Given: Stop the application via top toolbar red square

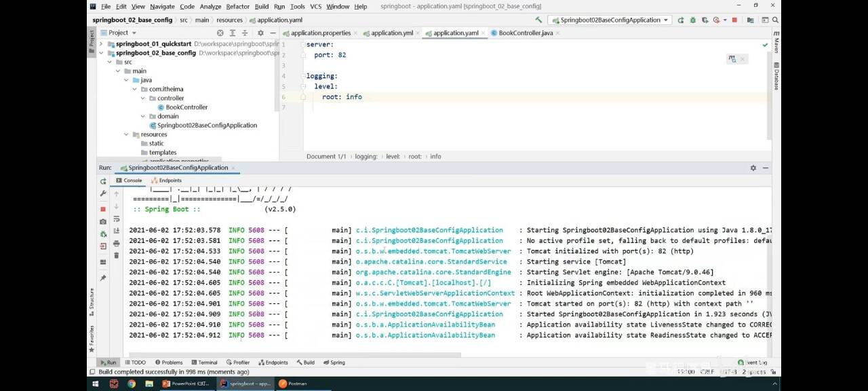Looking at the screenshot, I should tap(734, 20).
